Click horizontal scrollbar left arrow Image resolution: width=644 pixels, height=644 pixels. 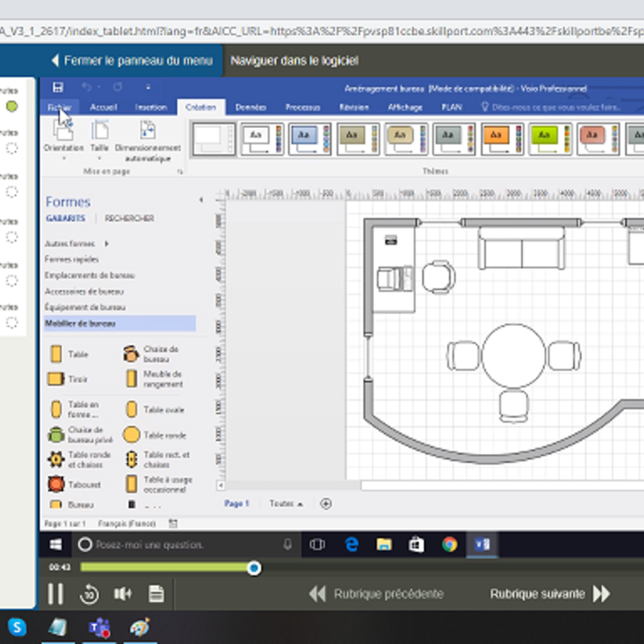click(x=221, y=485)
